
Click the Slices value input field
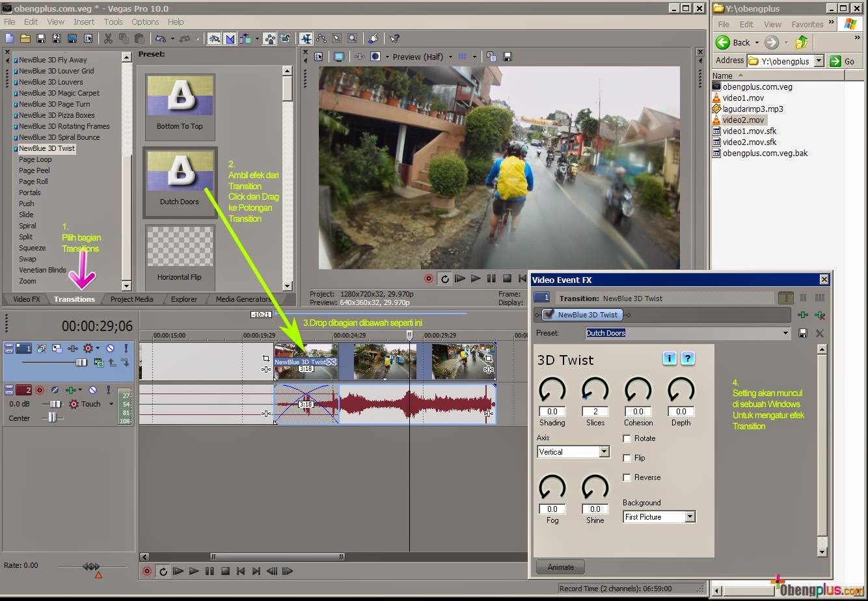point(595,411)
